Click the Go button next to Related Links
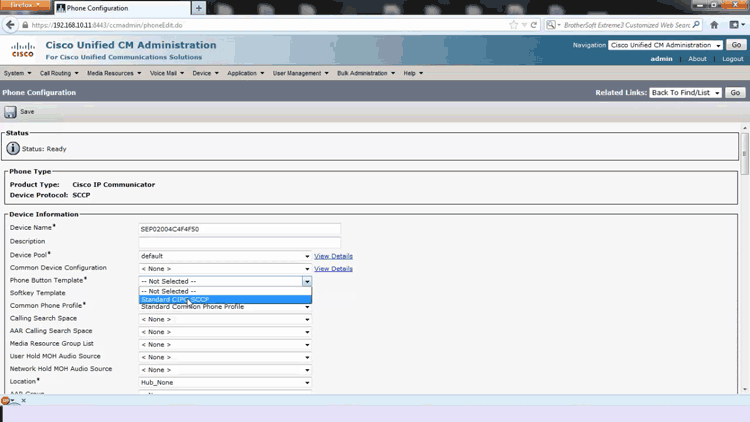Viewport: 750px width, 422px height. pyautogui.click(x=735, y=92)
